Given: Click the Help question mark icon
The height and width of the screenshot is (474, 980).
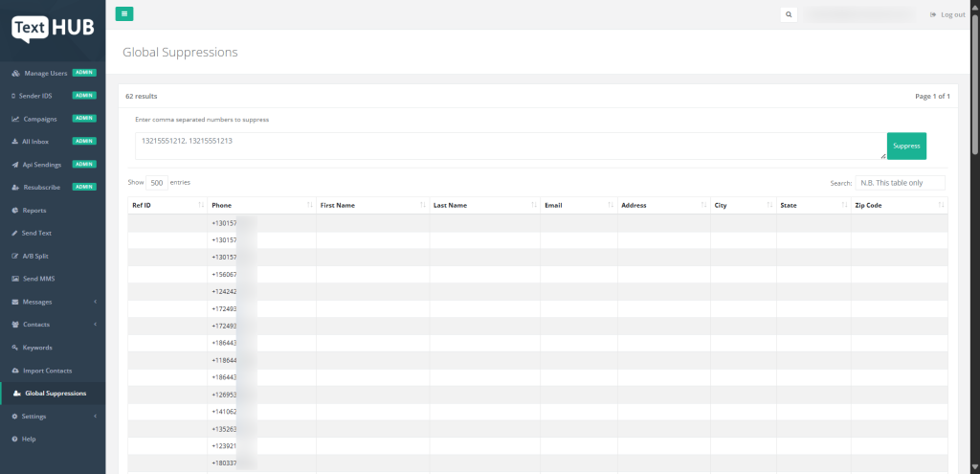Looking at the screenshot, I should [x=14, y=439].
